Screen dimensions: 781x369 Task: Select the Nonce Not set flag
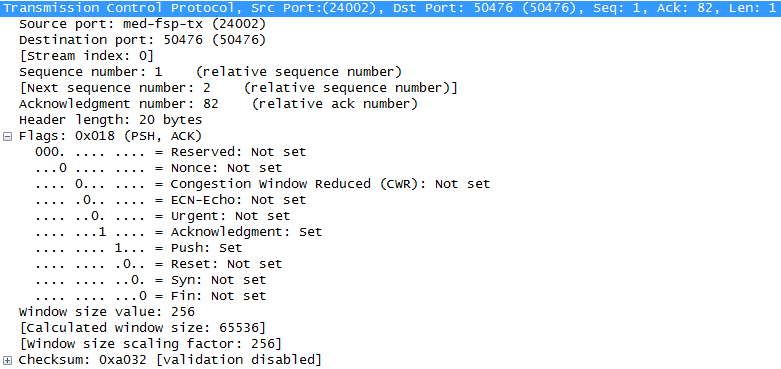point(158,168)
